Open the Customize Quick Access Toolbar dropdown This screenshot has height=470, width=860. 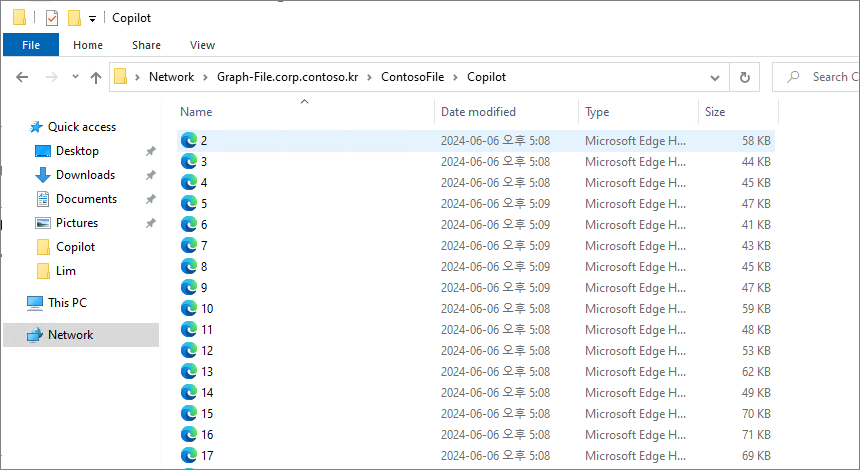click(93, 19)
